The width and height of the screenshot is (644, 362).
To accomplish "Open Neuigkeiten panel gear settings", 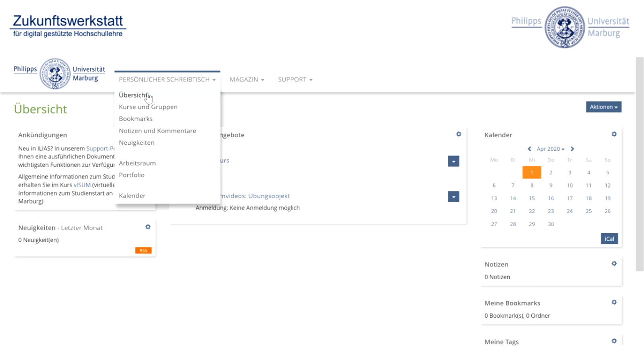I will click(x=148, y=227).
